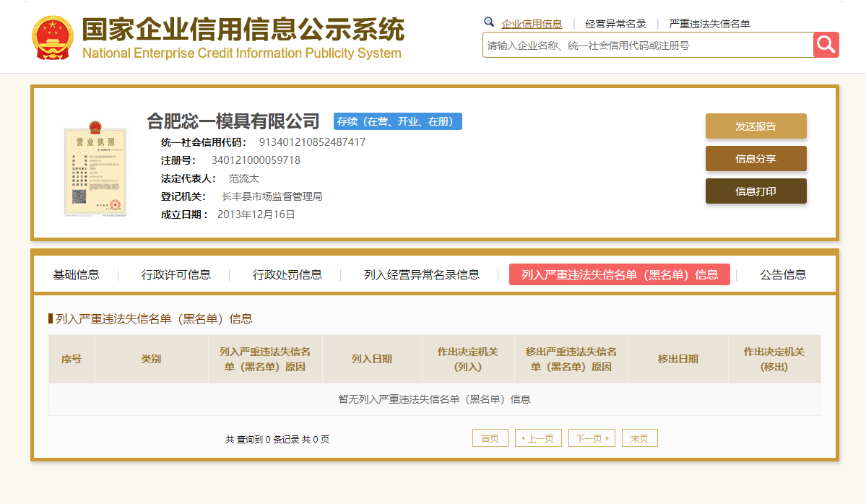Click the 作出决定机关(列入) column header
Image resolution: width=866 pixels, height=504 pixels.
tap(468, 359)
